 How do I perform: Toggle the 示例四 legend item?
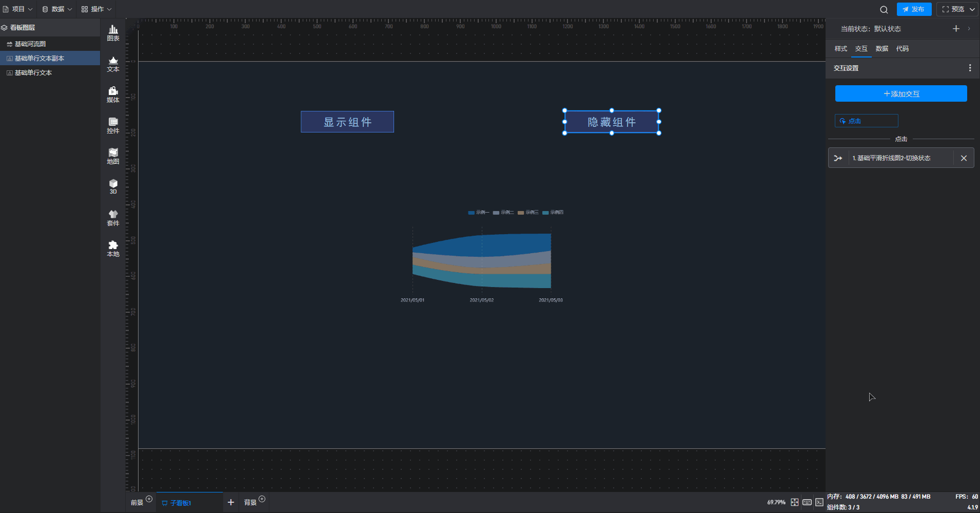[553, 213]
